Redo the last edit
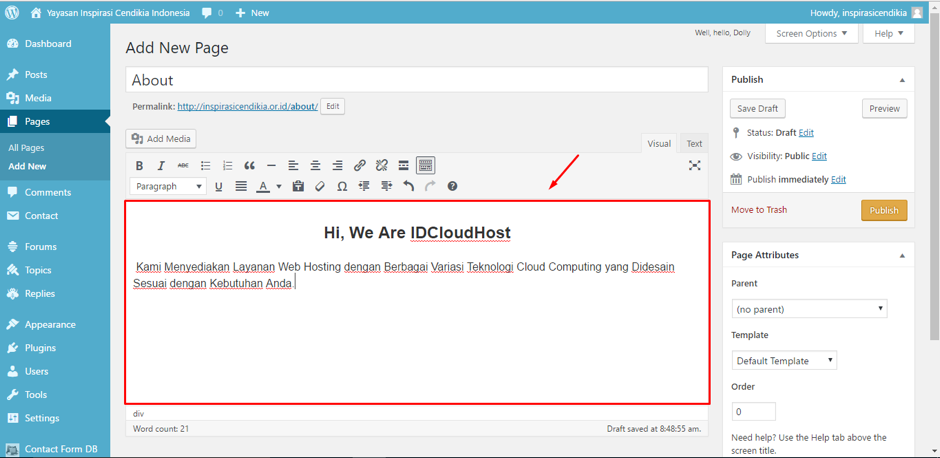The width and height of the screenshot is (940, 458). tap(430, 186)
